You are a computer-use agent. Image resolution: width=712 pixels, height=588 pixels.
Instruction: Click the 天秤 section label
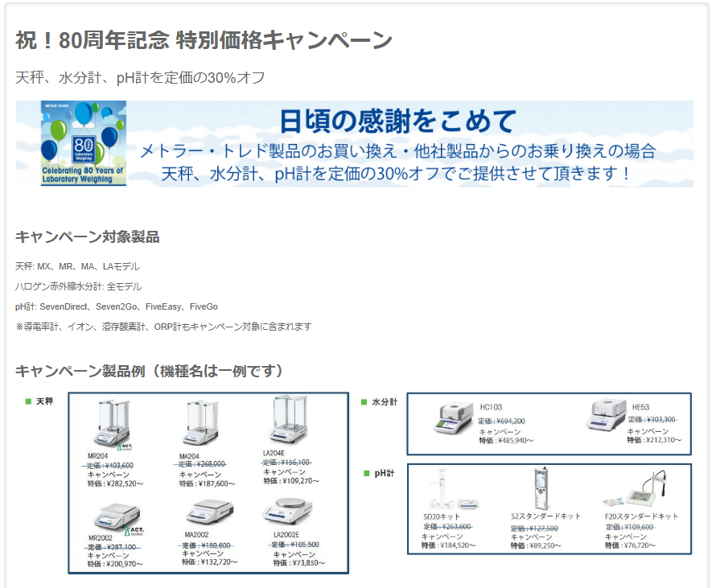click(x=44, y=401)
